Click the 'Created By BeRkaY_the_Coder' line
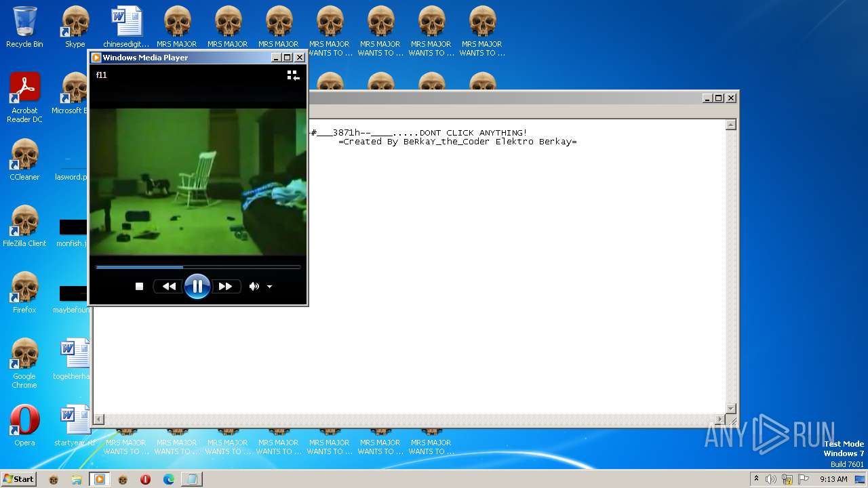Viewport: 868px width, 488px height. pyautogui.click(x=458, y=142)
